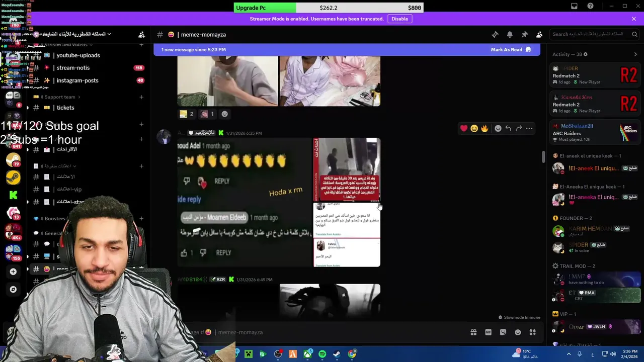Open the emoji picker
The image size is (644, 362).
[518, 332]
